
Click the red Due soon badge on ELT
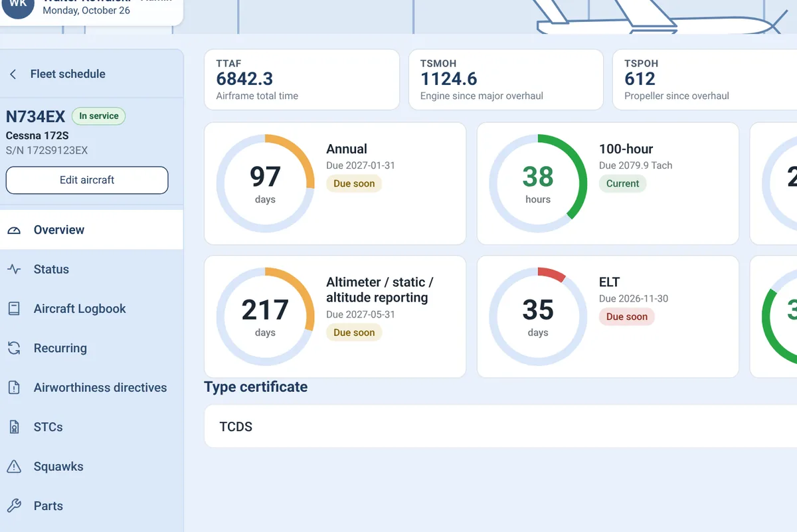click(627, 317)
